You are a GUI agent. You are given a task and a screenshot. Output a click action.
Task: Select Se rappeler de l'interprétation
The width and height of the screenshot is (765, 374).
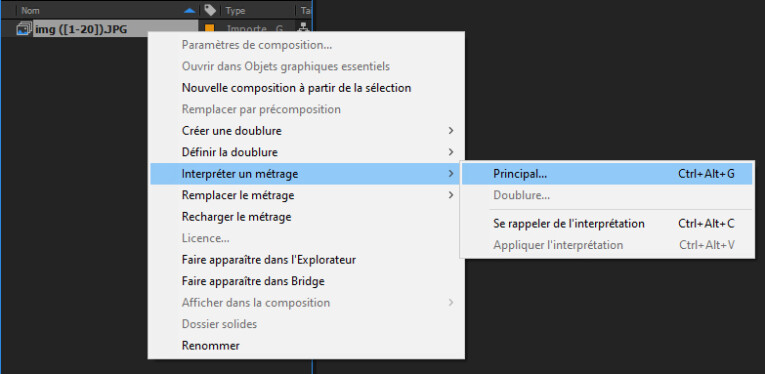click(607, 223)
